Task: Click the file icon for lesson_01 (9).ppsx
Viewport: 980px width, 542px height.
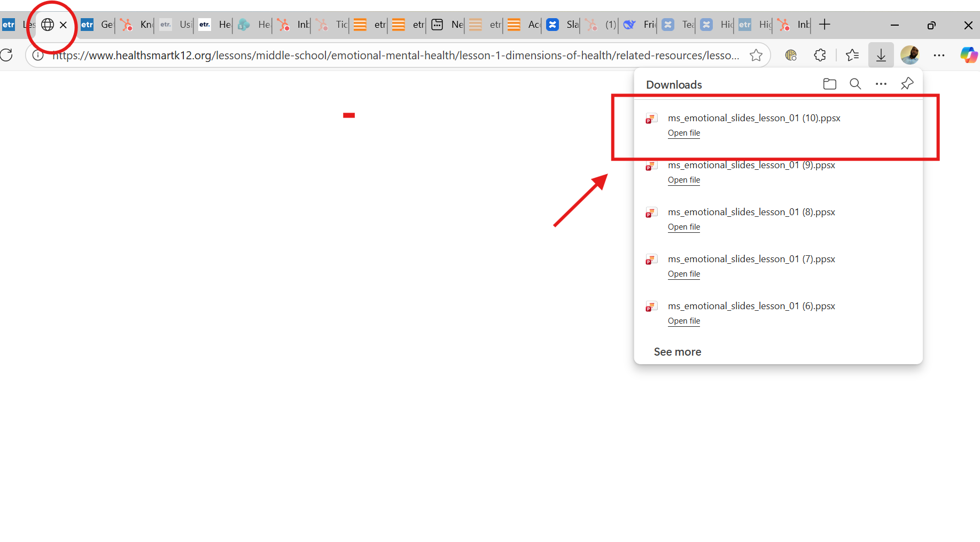Action: pyautogui.click(x=651, y=166)
